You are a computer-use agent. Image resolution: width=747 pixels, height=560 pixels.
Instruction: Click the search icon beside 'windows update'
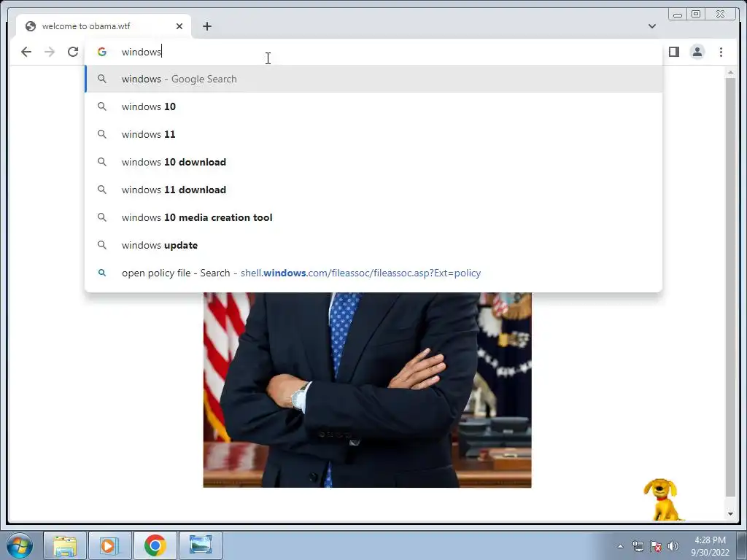102,245
